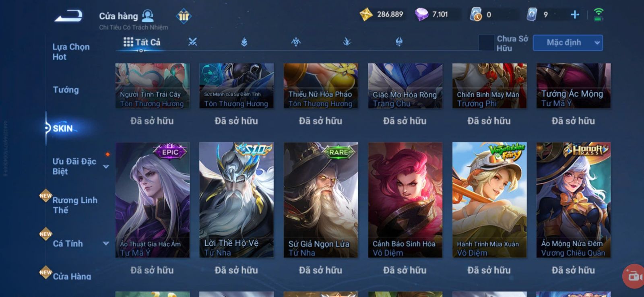Expand the Ưu Đãi Đặc Biệt section
Image resolution: width=644 pixels, height=297 pixels.
point(106,166)
